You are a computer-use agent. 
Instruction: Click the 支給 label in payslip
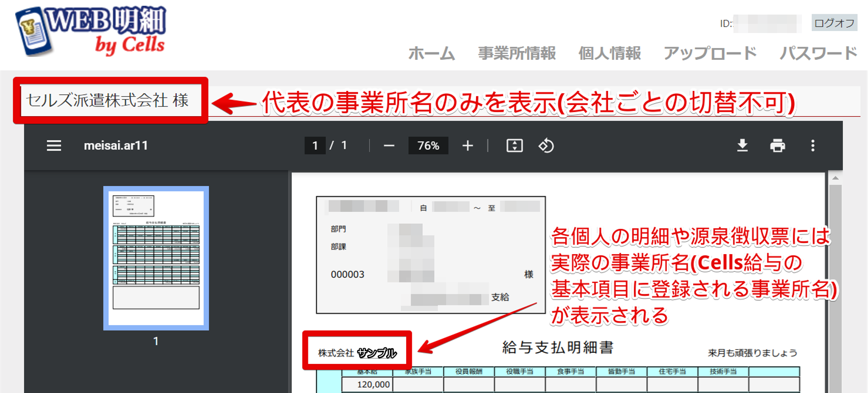[x=500, y=297]
